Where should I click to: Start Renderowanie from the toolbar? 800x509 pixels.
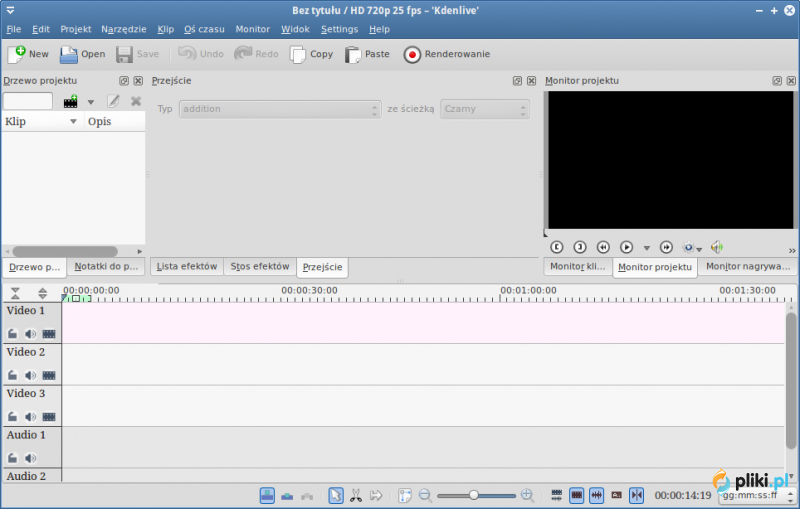(446, 54)
